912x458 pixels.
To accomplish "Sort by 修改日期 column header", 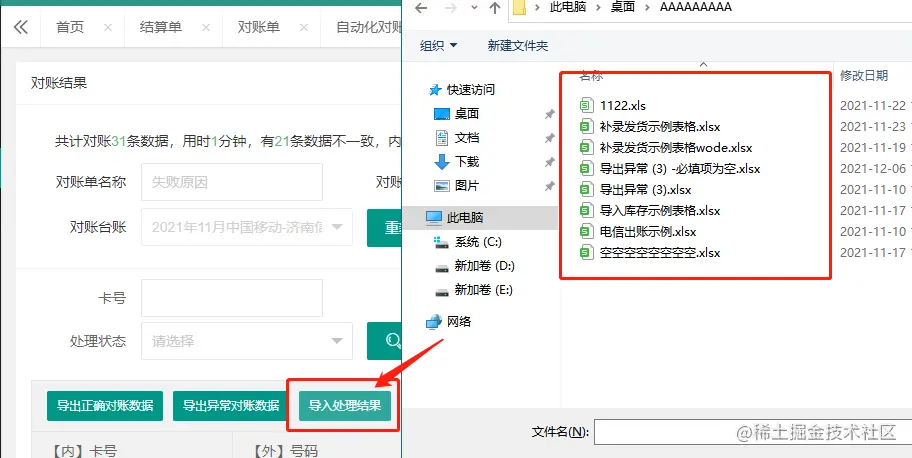I will [x=864, y=75].
